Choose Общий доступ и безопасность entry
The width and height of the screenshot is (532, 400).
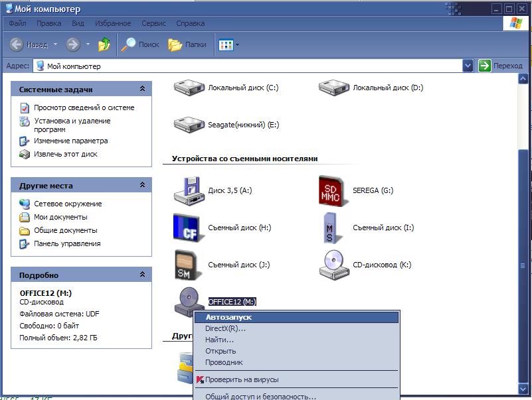click(x=297, y=396)
